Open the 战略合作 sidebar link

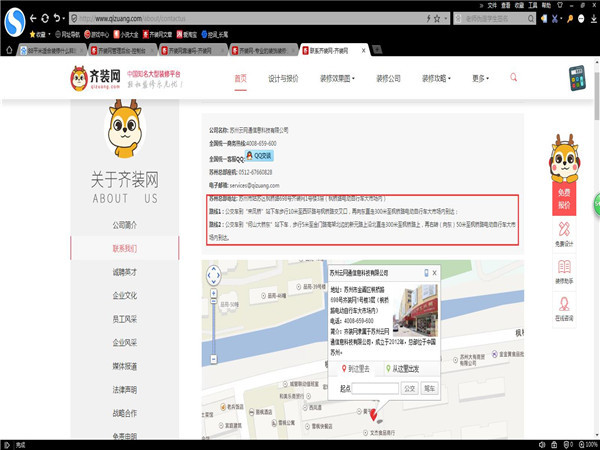tap(124, 413)
